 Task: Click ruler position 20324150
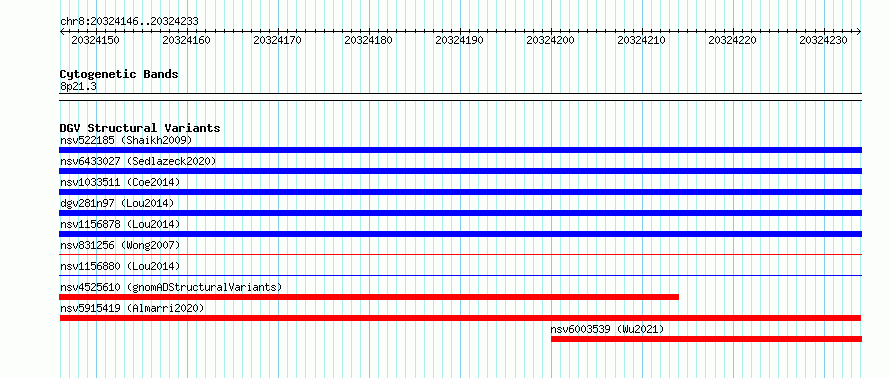point(95,40)
